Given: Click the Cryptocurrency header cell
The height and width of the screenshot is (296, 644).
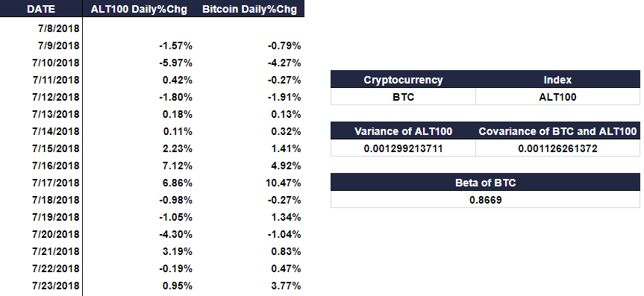Looking at the screenshot, I should pyautogui.click(x=403, y=80).
